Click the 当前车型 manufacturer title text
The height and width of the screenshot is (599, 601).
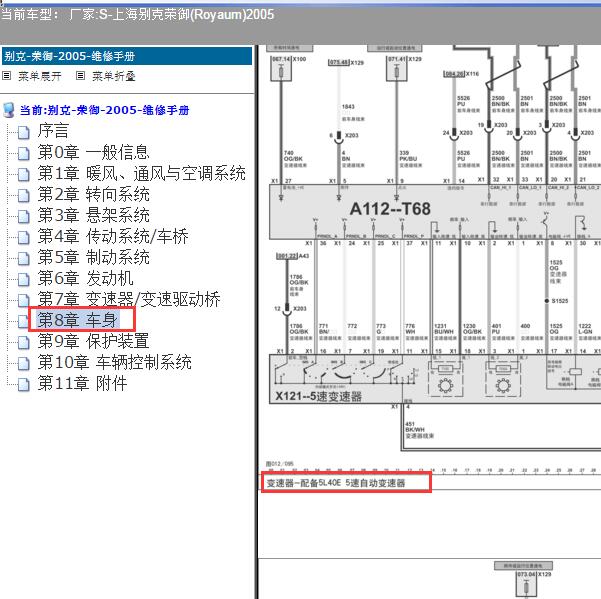coord(138,15)
